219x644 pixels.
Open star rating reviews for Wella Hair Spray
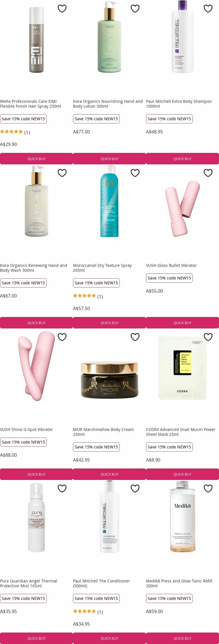pyautogui.click(x=15, y=132)
